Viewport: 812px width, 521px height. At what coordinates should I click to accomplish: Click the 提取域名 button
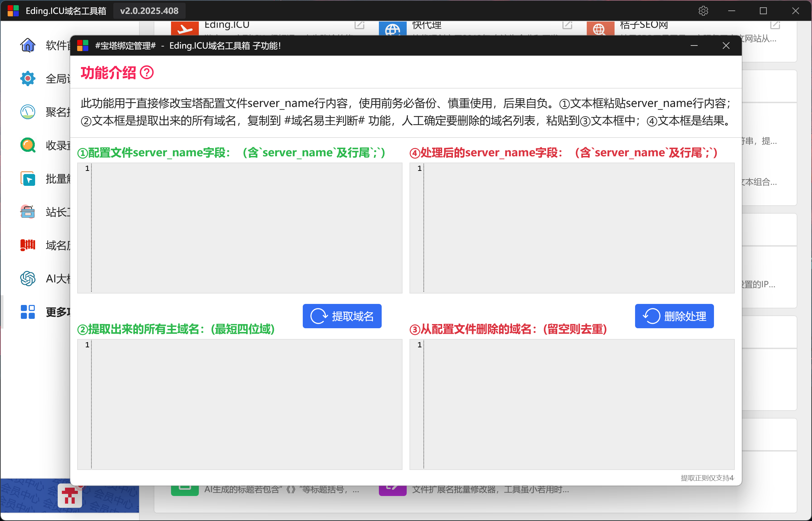[342, 316]
